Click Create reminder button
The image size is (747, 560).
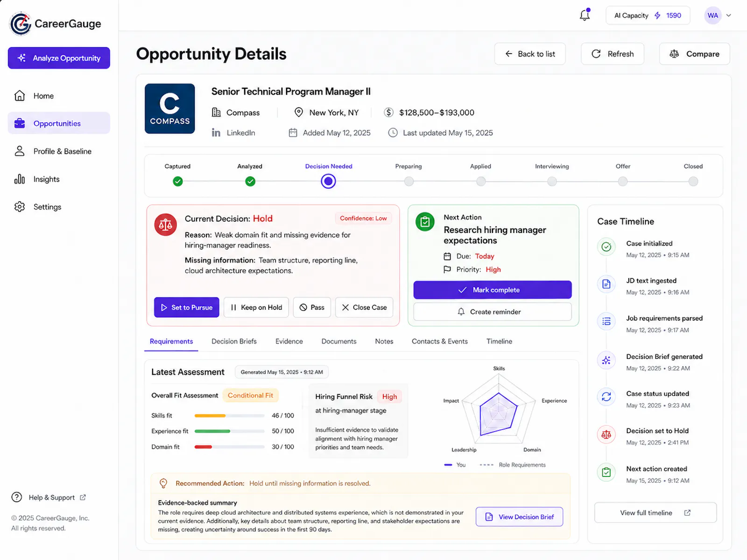tap(493, 312)
